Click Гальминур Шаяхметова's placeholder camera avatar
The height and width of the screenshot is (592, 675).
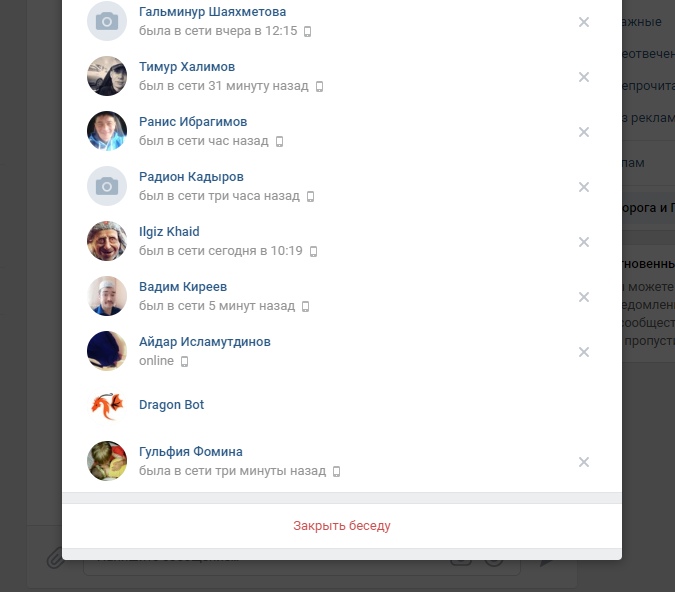[107, 21]
